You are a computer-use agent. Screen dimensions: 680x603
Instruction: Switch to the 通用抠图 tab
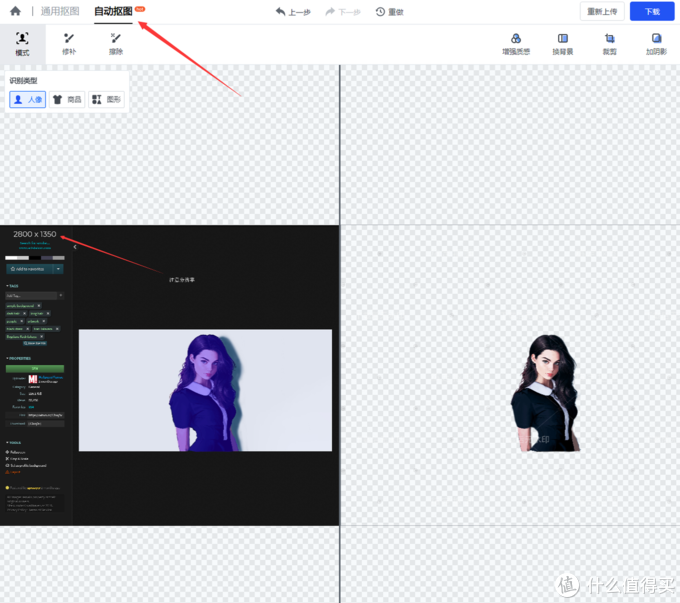[60, 12]
